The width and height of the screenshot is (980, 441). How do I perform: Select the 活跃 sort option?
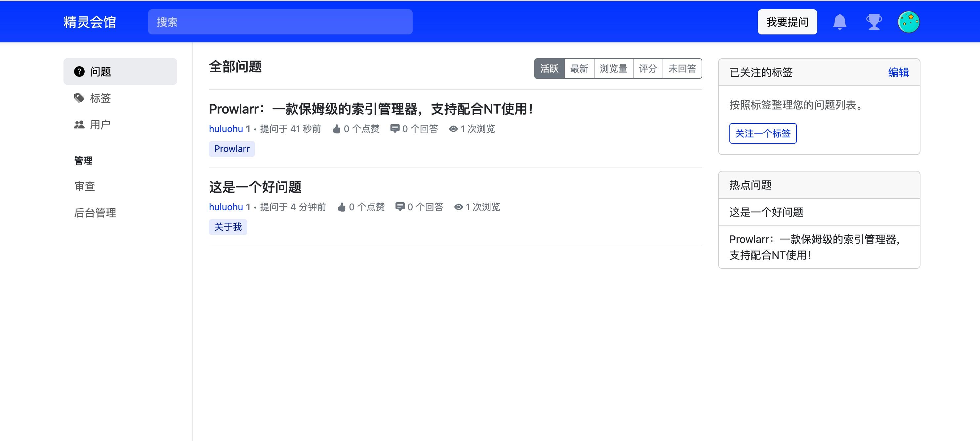tap(549, 69)
